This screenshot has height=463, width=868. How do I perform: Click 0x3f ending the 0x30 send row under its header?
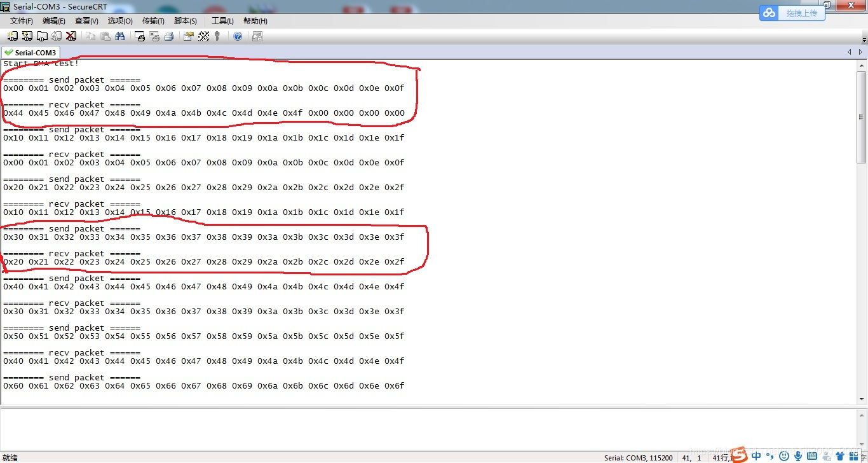coord(394,237)
